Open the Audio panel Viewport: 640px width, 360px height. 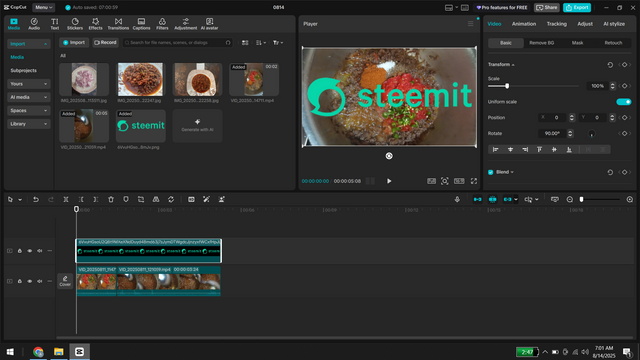(34, 24)
